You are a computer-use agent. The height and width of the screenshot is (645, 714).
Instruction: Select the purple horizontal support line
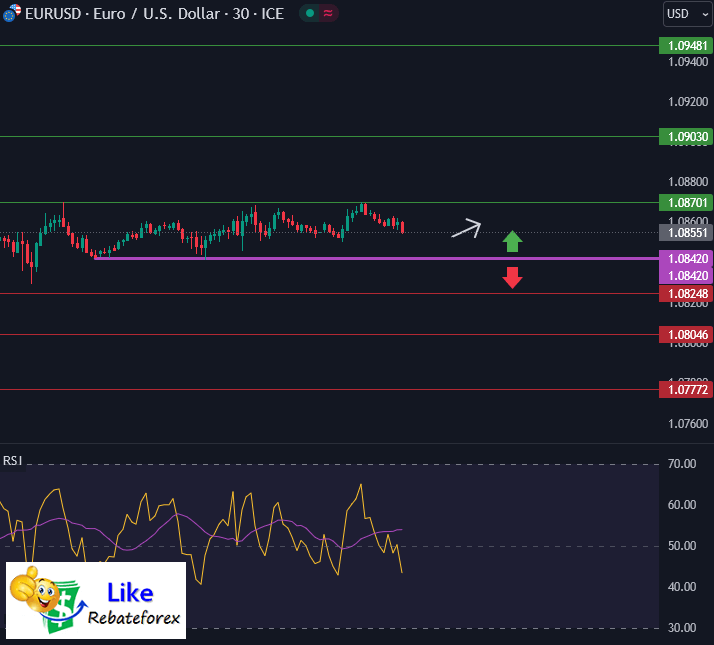(376, 258)
